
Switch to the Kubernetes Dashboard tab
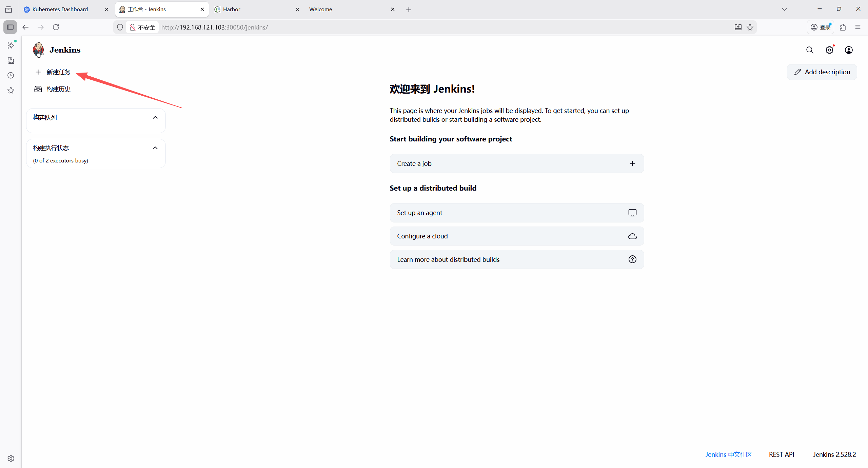60,9
